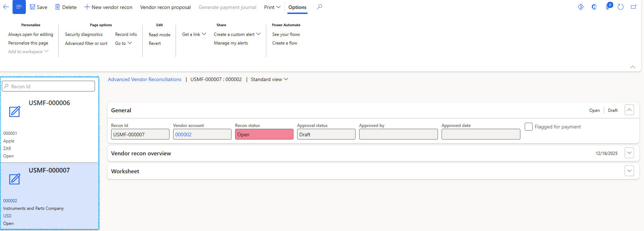644x231 pixels.
Task: Click Vendor recon proposal button
Action: click(x=165, y=7)
